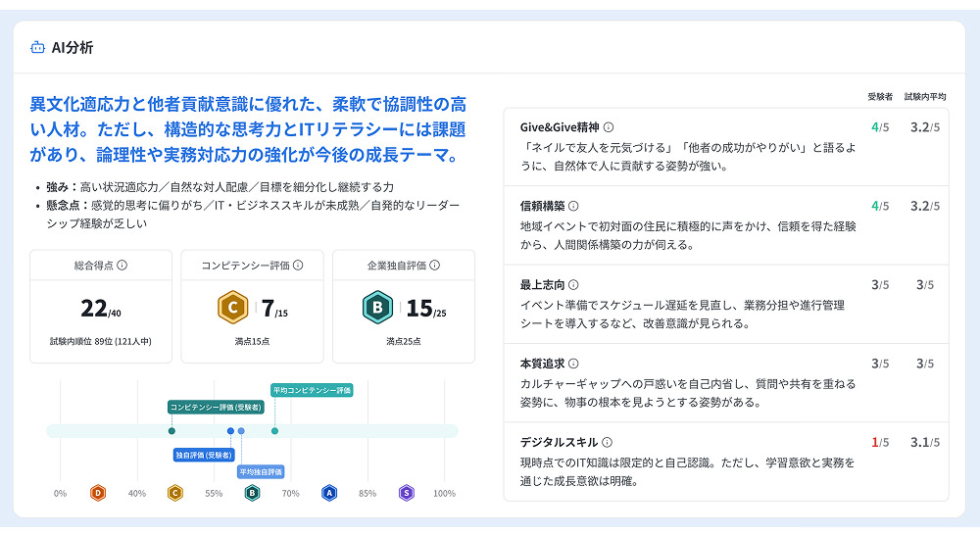Click the dark teal dot below コンピテンシー評価(受験者)
Image resolution: width=980 pixels, height=535 pixels.
click(x=171, y=430)
